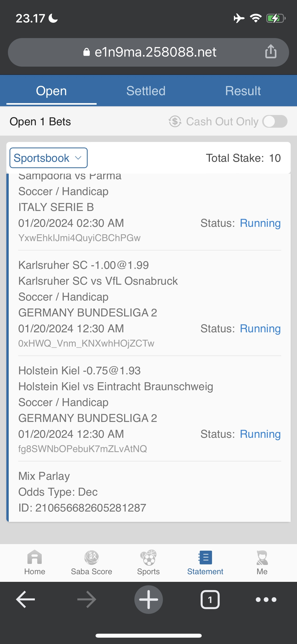
Task: Select the Open bets tab
Action: point(51,91)
